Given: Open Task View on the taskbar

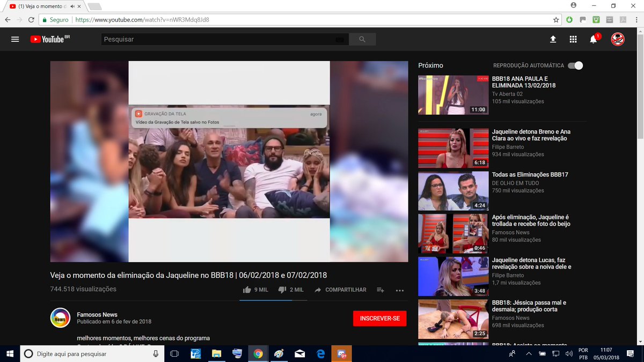Looking at the screenshot, I should [x=174, y=354].
